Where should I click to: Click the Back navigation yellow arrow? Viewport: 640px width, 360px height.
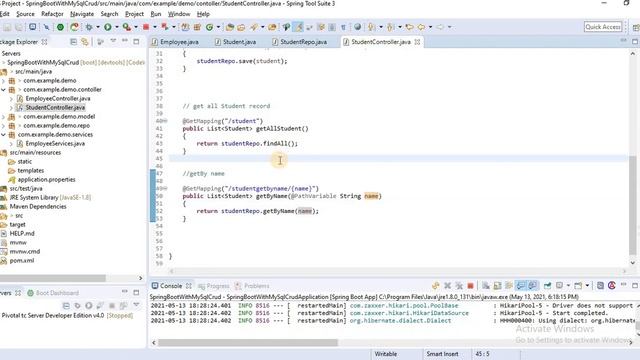coord(421,27)
